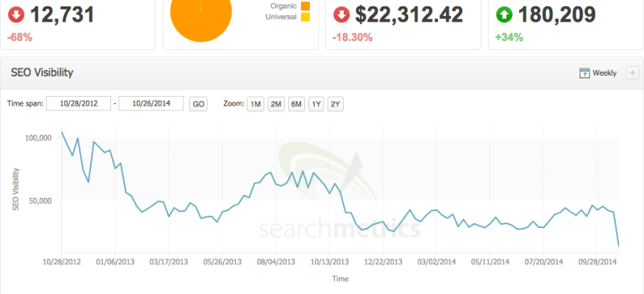Click the red down-arrow icon beside 12,731
Image resolution: width=644 pixels, height=294 pixels.
(16, 15)
